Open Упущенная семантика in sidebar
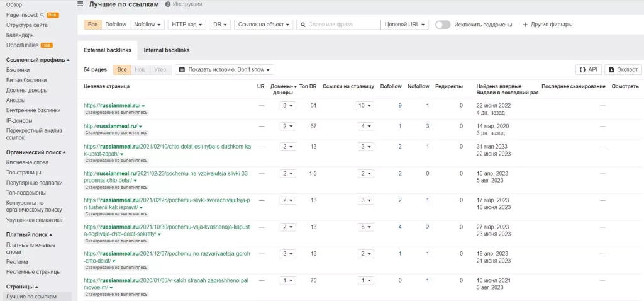 pyautogui.click(x=34, y=220)
